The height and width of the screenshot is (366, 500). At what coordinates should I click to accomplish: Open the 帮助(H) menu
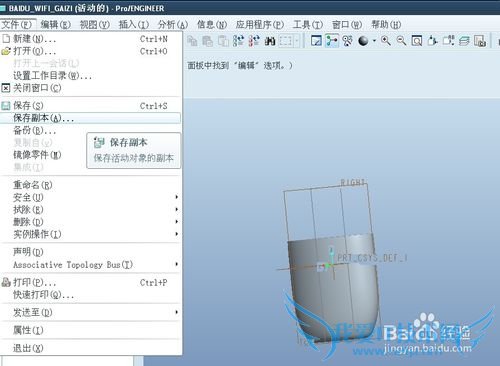tap(386, 24)
